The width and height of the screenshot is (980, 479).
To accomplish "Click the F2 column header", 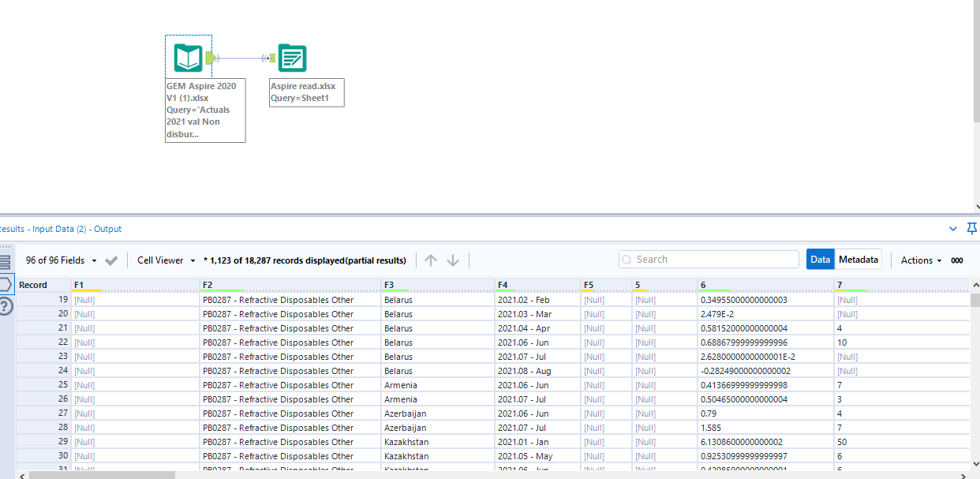I will tap(290, 285).
